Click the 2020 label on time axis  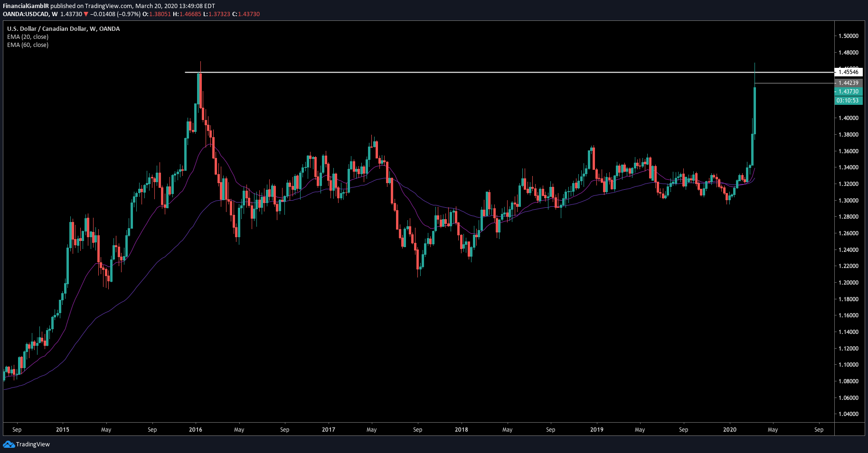pos(730,430)
